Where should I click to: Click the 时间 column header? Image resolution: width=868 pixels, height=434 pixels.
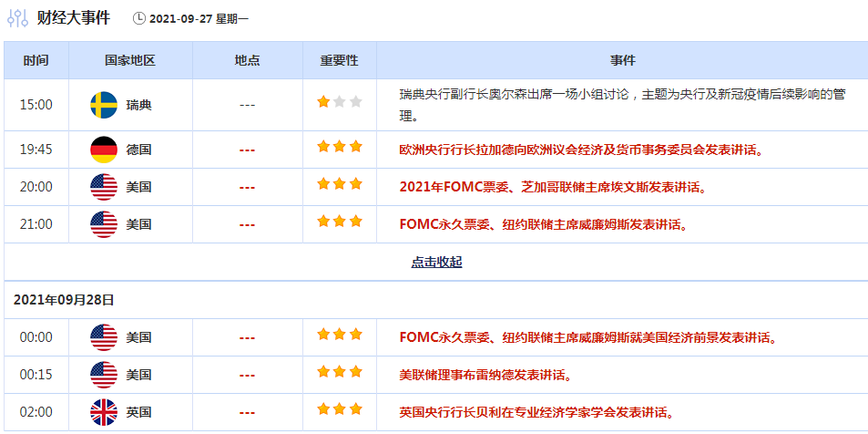point(36,60)
